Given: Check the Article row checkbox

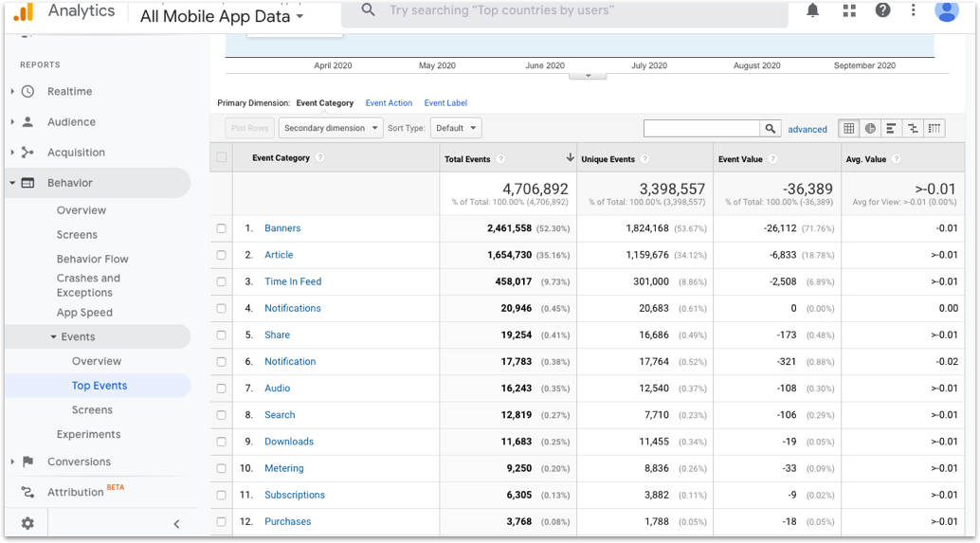Looking at the screenshot, I should point(221,255).
